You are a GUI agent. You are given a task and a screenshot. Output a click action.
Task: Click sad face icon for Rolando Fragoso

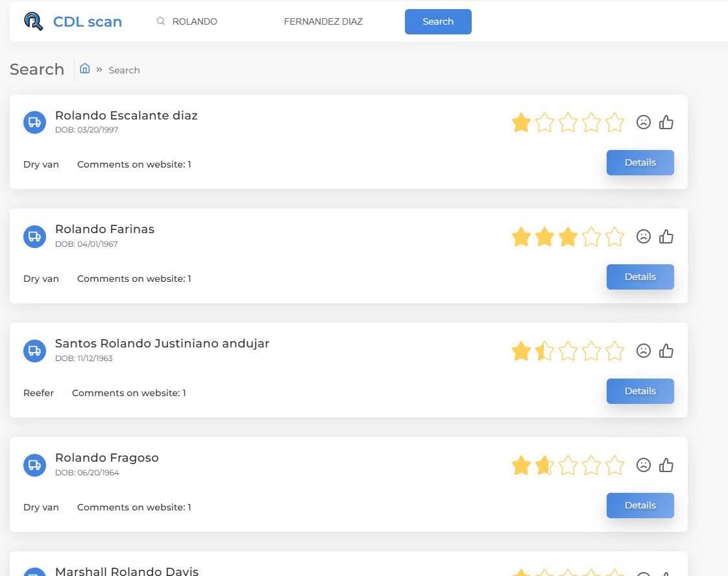click(x=643, y=465)
